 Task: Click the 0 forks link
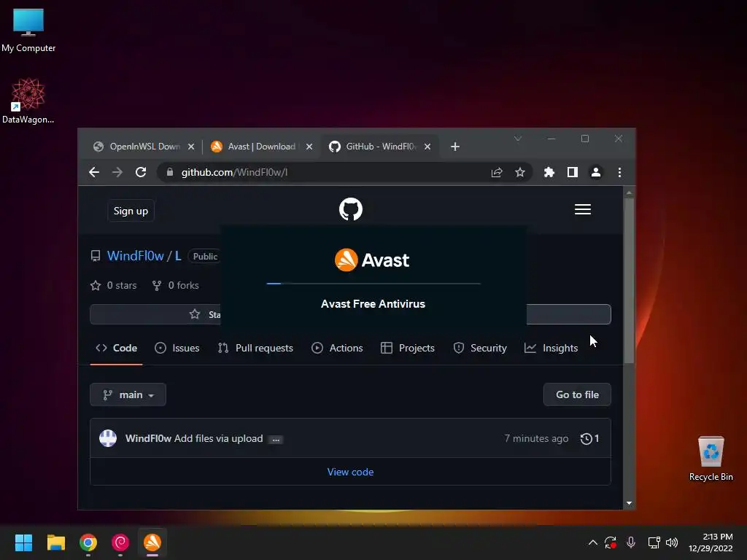tap(175, 285)
